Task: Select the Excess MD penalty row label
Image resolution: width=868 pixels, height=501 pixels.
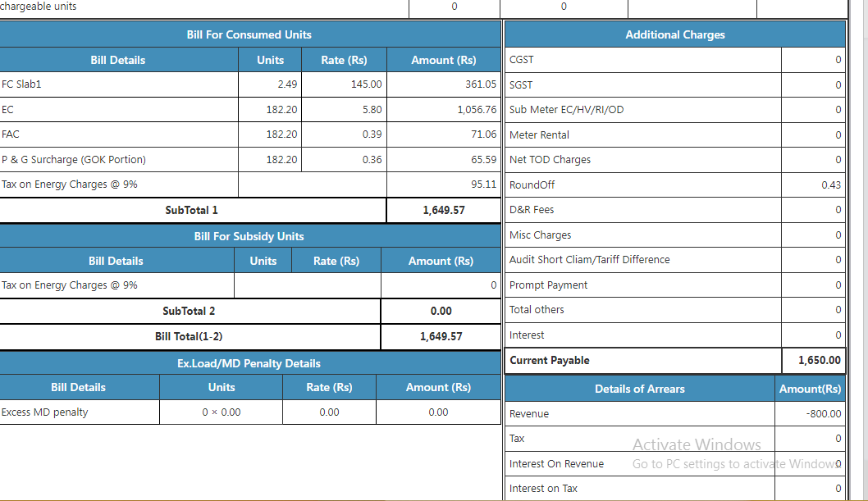Action: (45, 412)
